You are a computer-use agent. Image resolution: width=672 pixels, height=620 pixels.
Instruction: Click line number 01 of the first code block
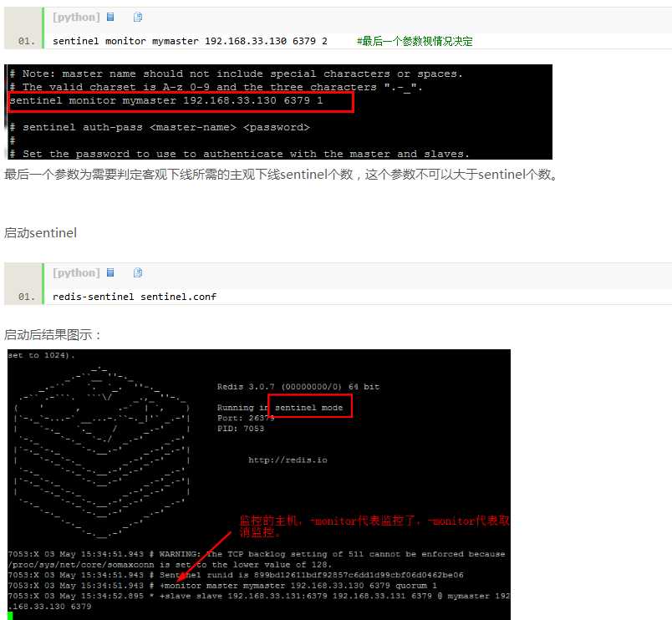click(26, 41)
